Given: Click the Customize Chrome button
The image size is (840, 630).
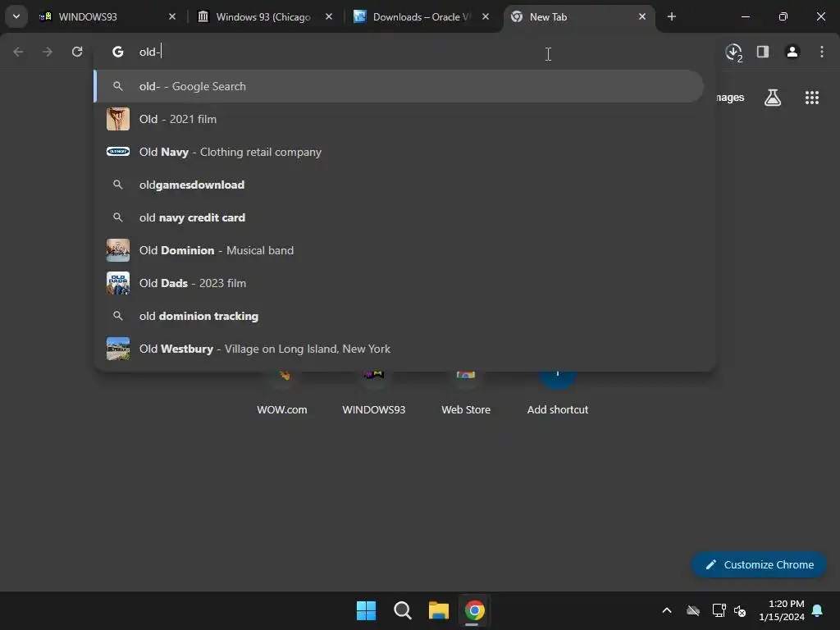Looking at the screenshot, I should [759, 564].
